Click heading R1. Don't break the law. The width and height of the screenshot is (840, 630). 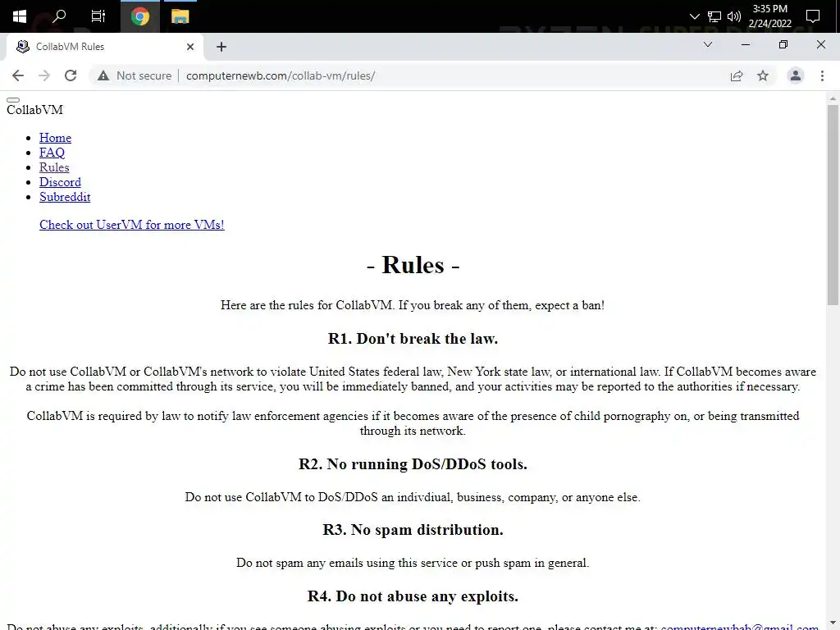click(x=413, y=339)
